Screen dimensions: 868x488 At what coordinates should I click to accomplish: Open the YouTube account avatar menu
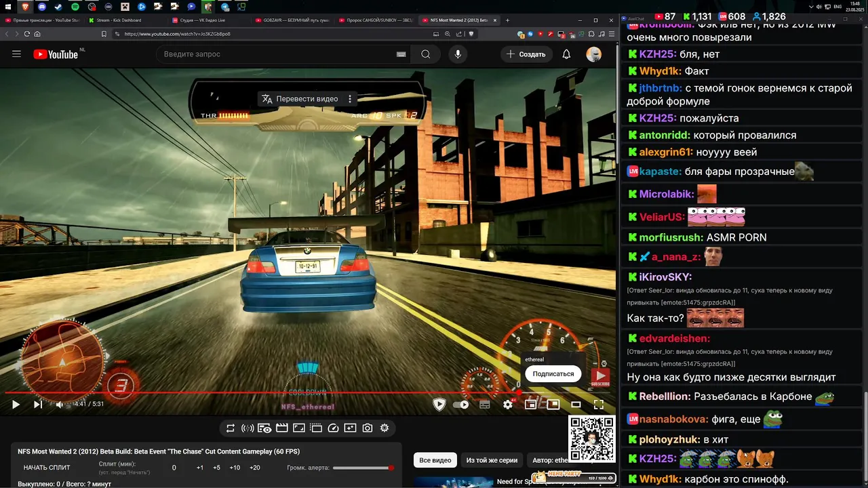[593, 54]
